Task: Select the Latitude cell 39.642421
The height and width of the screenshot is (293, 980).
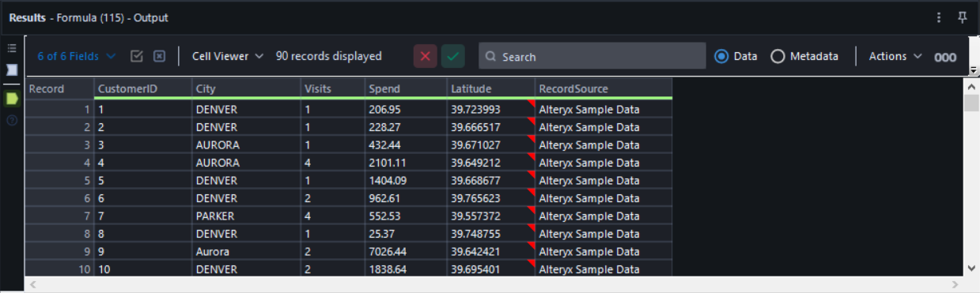Action: coord(491,252)
